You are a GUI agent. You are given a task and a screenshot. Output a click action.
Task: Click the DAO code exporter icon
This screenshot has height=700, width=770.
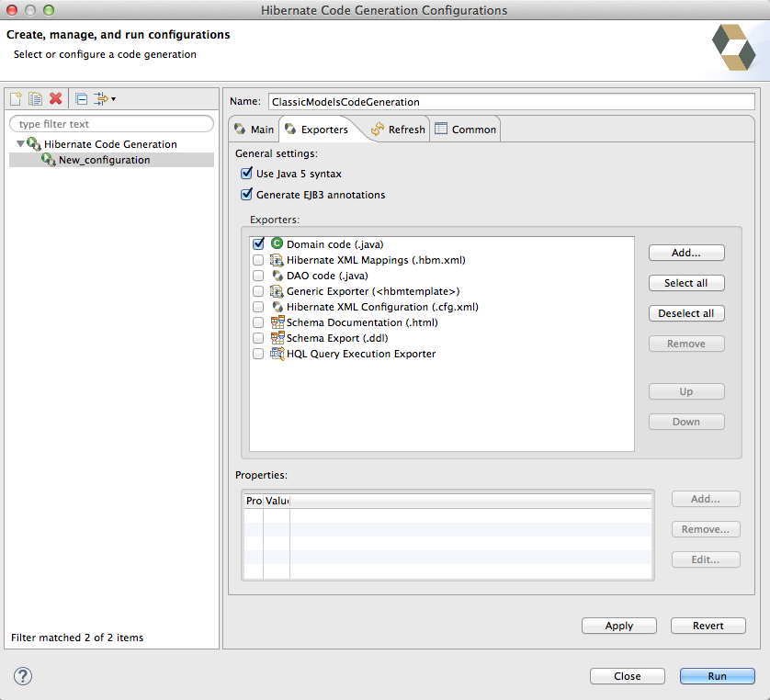(x=277, y=276)
